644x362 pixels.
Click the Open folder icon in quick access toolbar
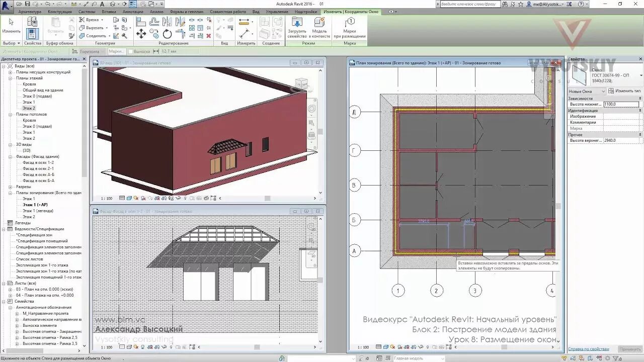click(x=19, y=4)
